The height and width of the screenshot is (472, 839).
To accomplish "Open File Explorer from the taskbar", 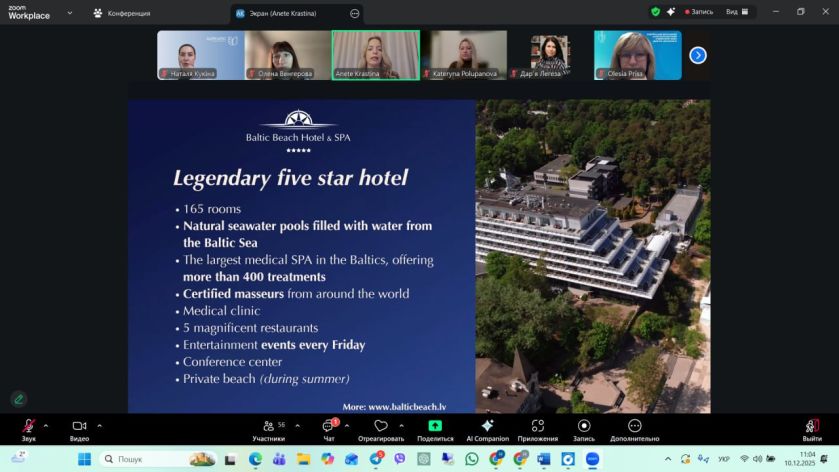I will click(x=303, y=459).
